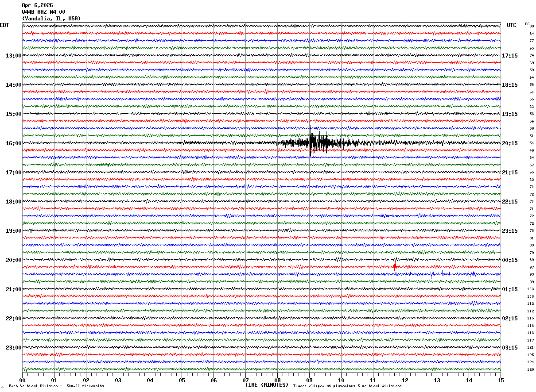Click the 03:15 UTC hour label

coord(509,348)
